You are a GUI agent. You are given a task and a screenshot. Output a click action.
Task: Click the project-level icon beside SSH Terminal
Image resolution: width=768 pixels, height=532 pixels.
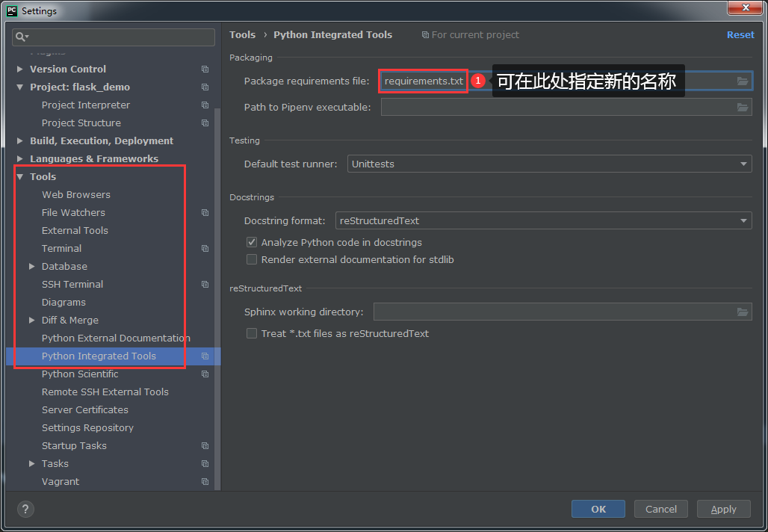(x=205, y=284)
